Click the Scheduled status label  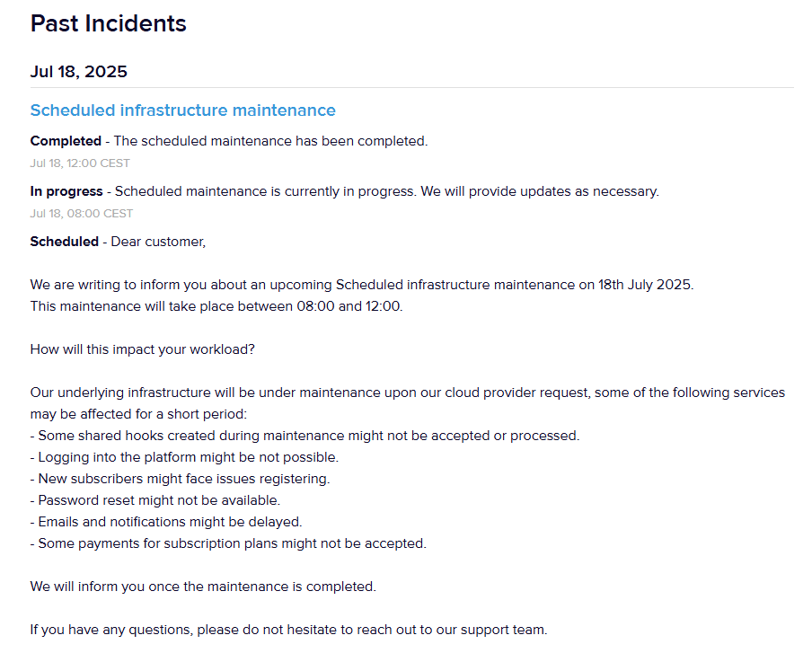click(65, 242)
